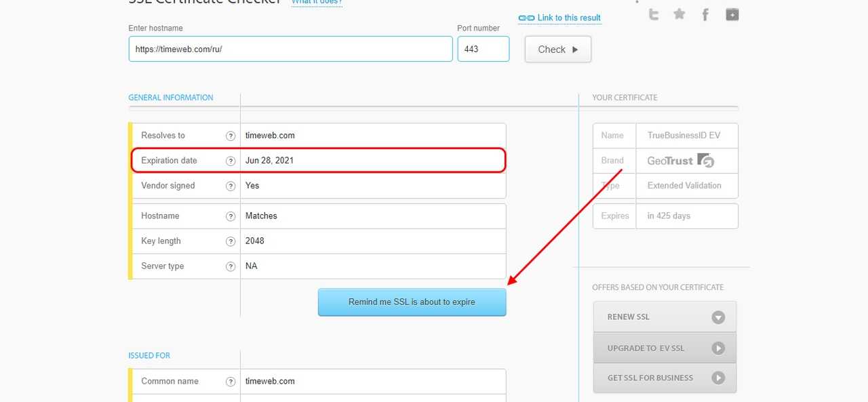
Task: Click Remind me SSL is about to expire
Action: click(x=412, y=302)
